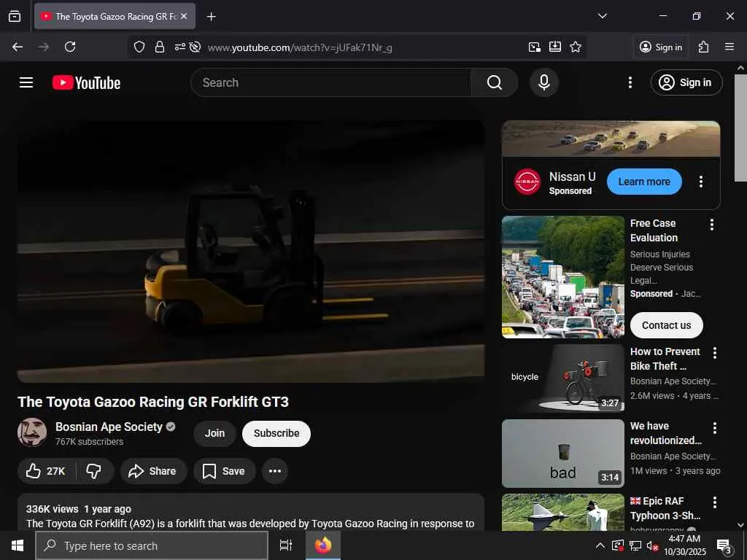This screenshot has height=560, width=747.
Task: Open Firefox extensions puzzle icon
Action: 704,47
